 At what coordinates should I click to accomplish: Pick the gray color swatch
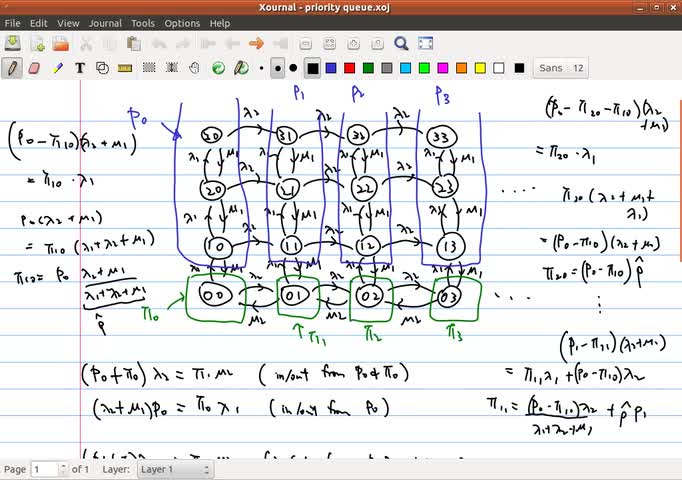coord(387,68)
